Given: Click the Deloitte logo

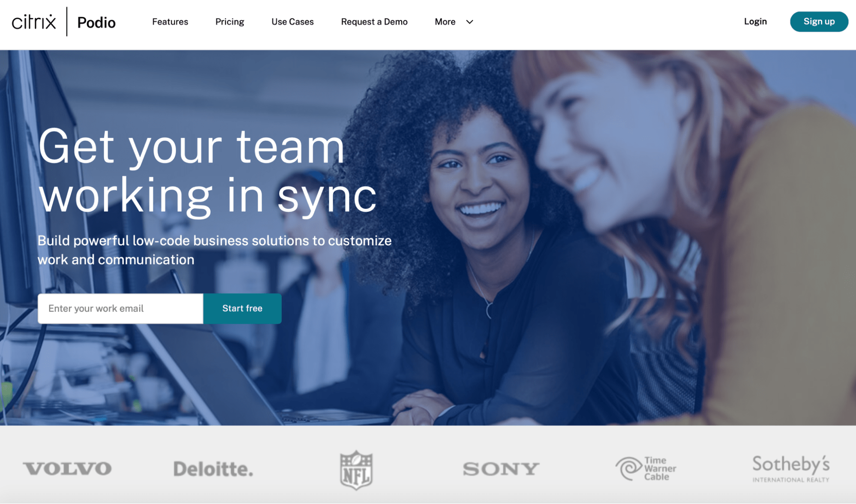Looking at the screenshot, I should (x=213, y=469).
